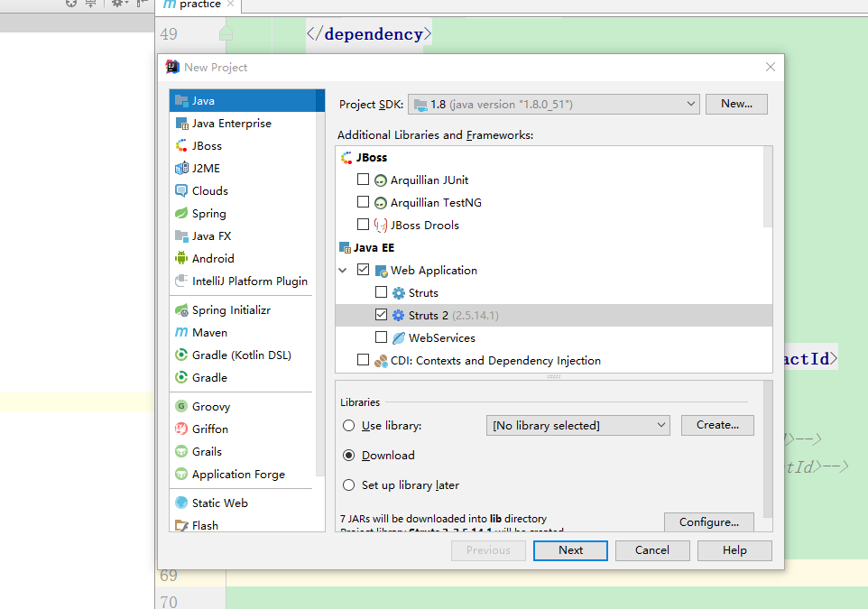The width and height of the screenshot is (868, 609).
Task: Click line 49 fold marker in editor gutter
Action: point(226,33)
